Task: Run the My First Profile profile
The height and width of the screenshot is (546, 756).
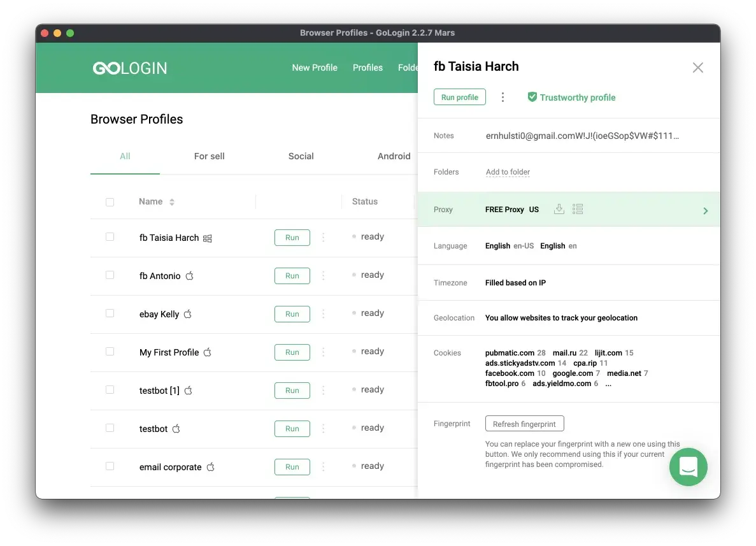Action: (292, 352)
